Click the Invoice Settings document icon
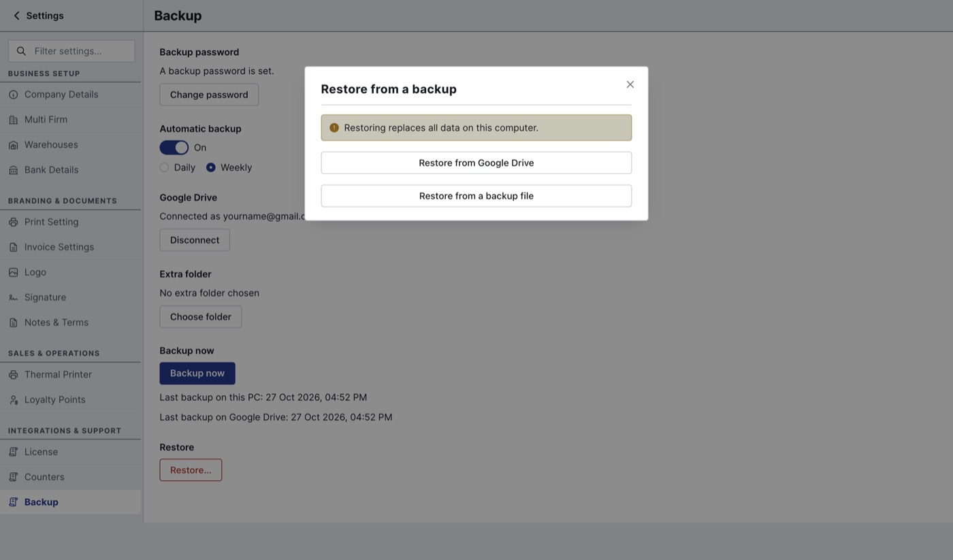Viewport: 953px width, 560px height. (13, 247)
